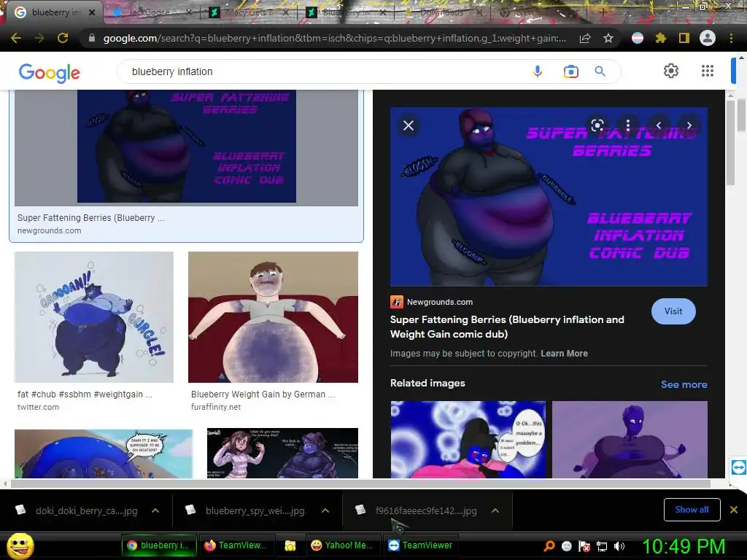Close the downloads bar
Screen dimensions: 747x560
[734, 510]
